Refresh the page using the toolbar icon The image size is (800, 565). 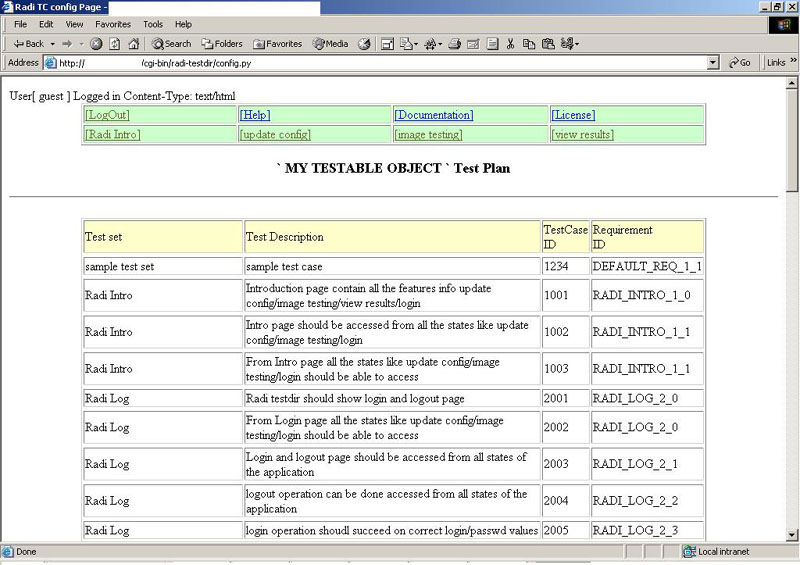[115, 44]
